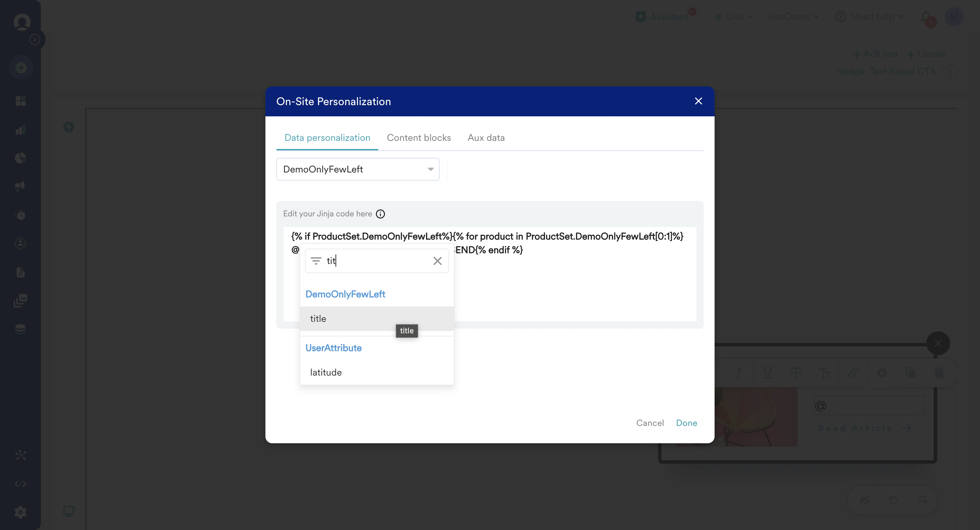Click inside the filter search input field
Viewport: 980px width, 530px height.
(x=377, y=261)
